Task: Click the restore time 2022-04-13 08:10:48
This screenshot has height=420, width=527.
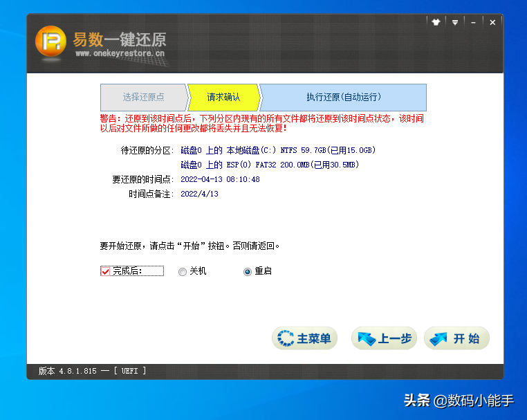Action: coord(220,179)
